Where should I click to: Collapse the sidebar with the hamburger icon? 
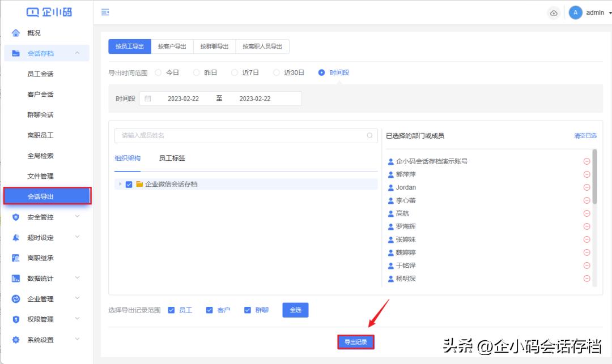[104, 12]
